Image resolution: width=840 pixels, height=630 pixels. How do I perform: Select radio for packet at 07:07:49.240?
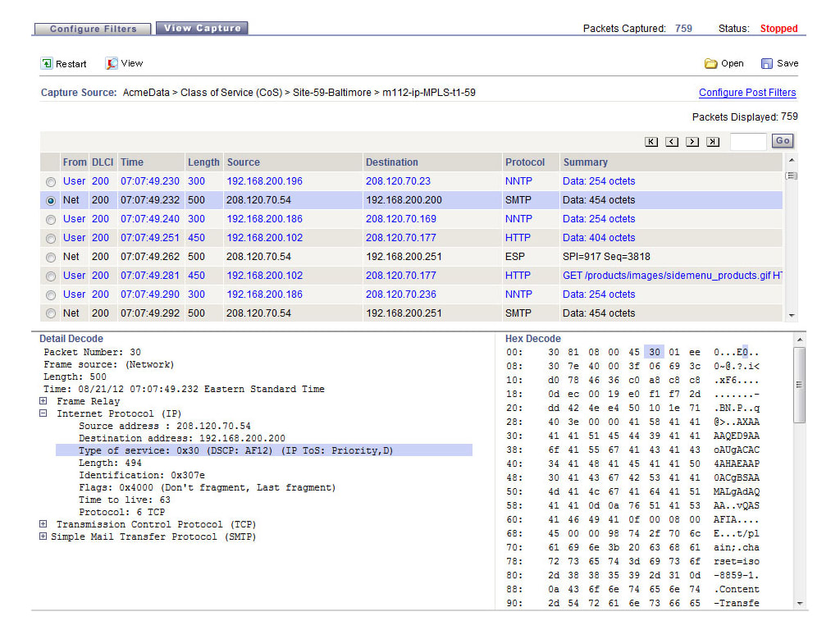click(51, 220)
